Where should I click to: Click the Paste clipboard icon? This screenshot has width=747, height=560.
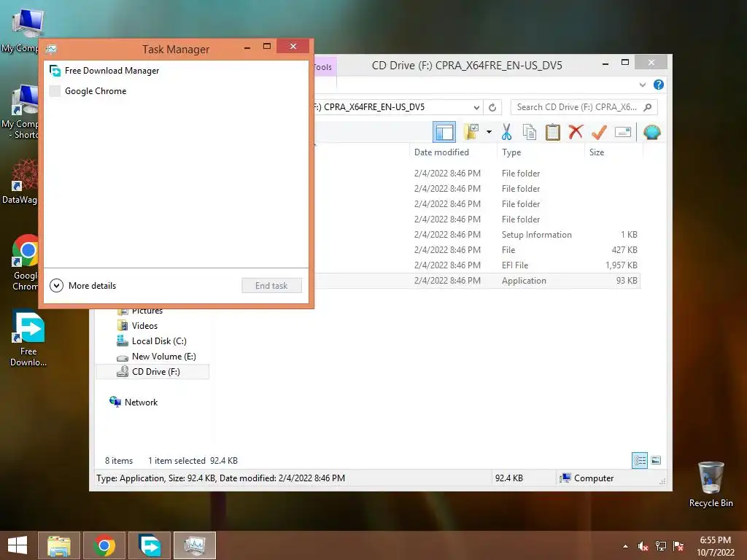pyautogui.click(x=553, y=132)
